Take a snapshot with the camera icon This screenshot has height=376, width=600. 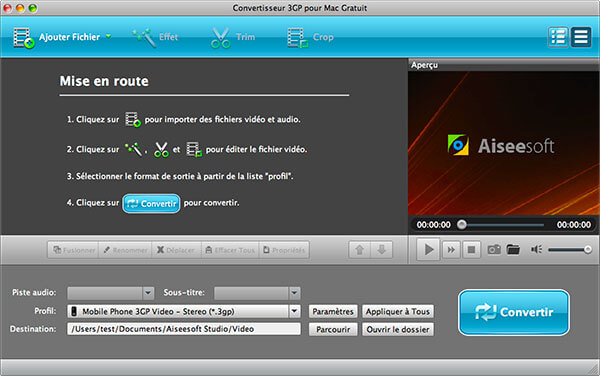494,250
